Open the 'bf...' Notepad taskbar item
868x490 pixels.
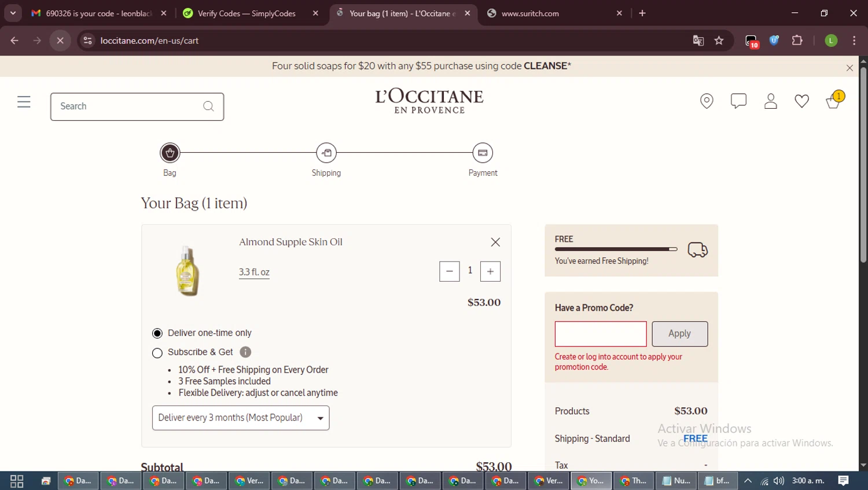click(x=718, y=481)
